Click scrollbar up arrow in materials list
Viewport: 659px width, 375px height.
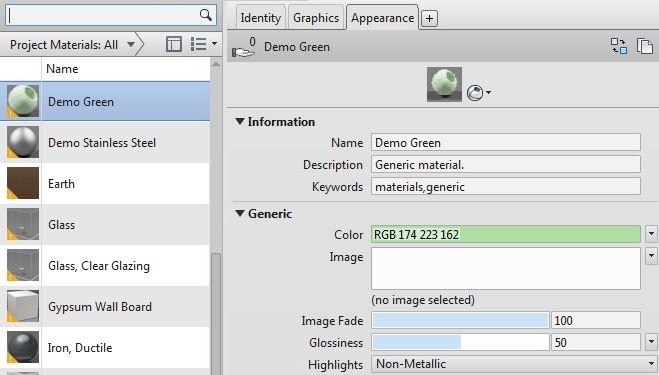[x=216, y=64]
